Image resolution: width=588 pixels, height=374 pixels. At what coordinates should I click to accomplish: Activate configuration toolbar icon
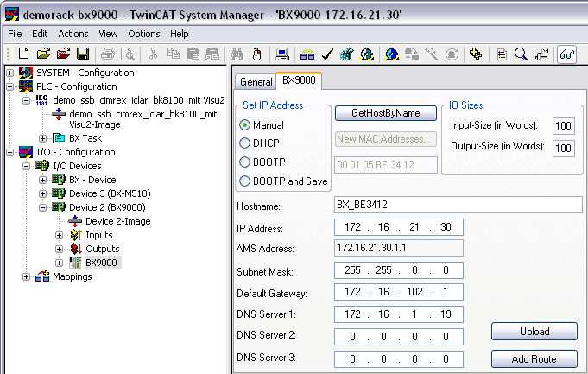coord(347,54)
